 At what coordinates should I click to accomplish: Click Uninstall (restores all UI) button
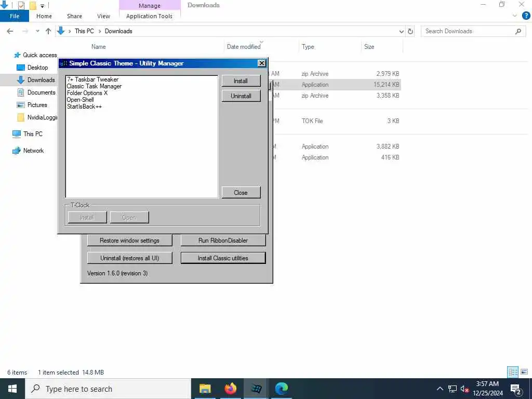129,258
